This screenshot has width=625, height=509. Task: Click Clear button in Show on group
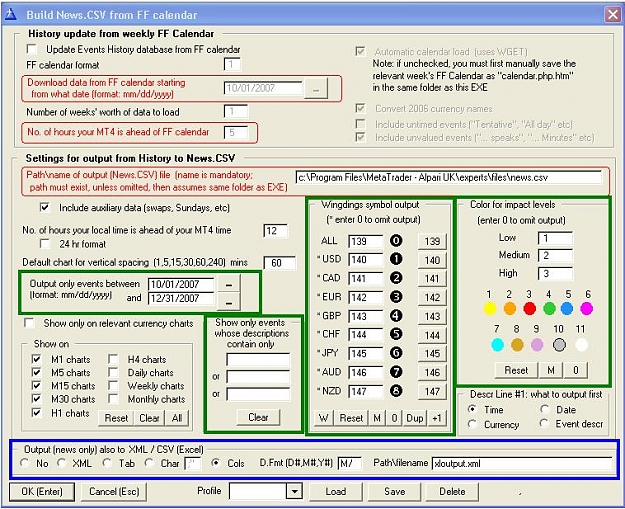[x=149, y=418]
